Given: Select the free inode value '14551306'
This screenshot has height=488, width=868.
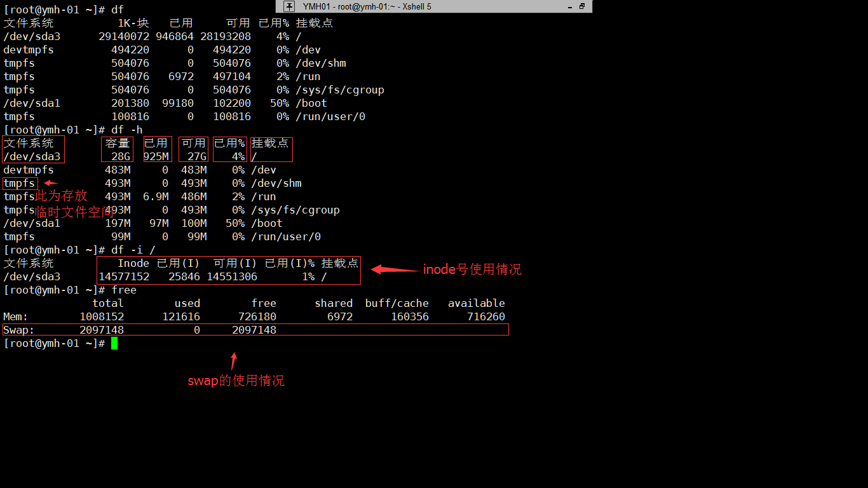Looking at the screenshot, I should (232, 276).
